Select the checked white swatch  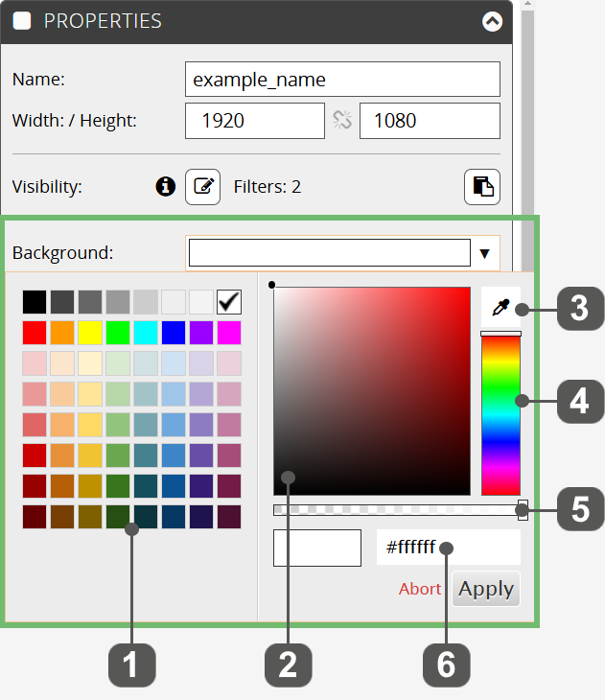229,302
